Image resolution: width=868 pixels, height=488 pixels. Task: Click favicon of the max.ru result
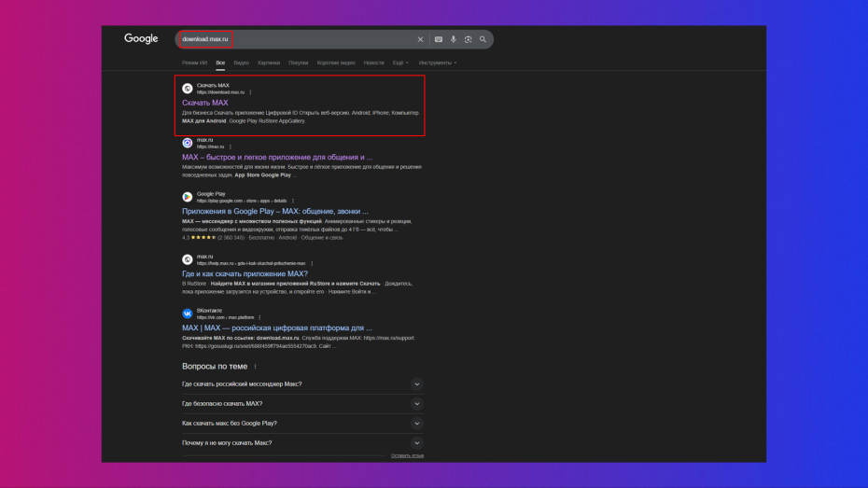pos(188,143)
